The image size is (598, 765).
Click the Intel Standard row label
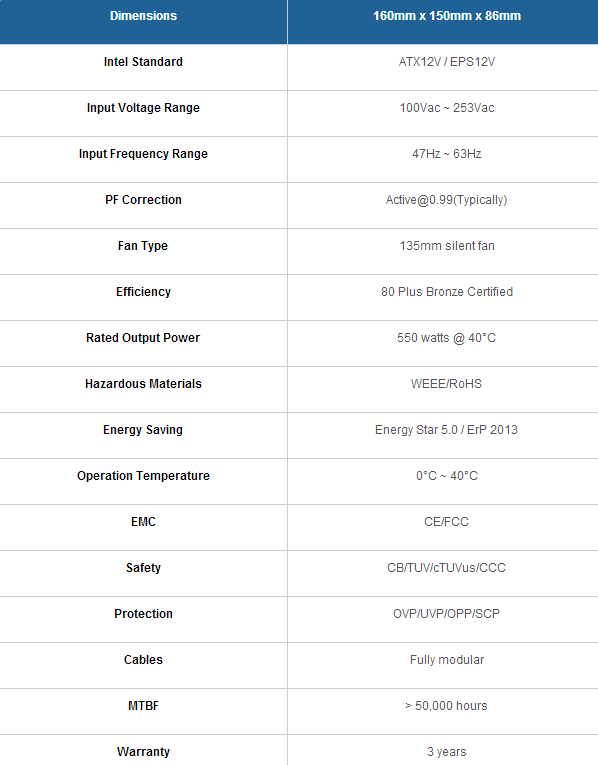[x=143, y=62]
